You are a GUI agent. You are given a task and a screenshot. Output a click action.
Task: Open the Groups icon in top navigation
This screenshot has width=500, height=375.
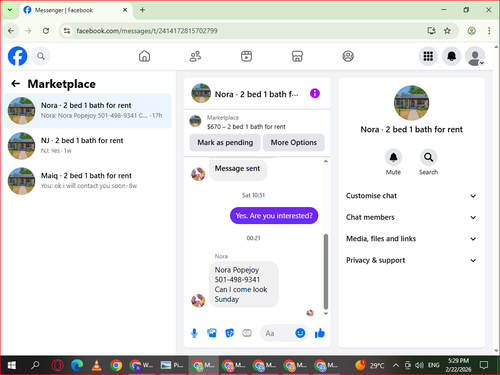click(348, 56)
